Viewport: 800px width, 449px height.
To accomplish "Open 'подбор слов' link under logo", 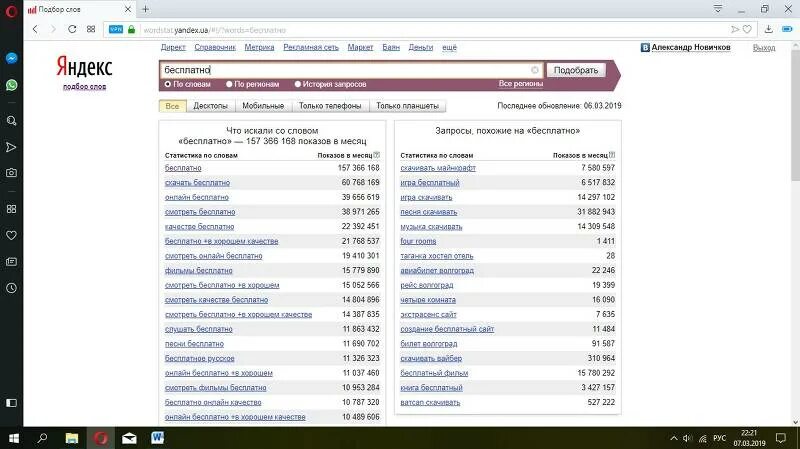I will tap(84, 87).
